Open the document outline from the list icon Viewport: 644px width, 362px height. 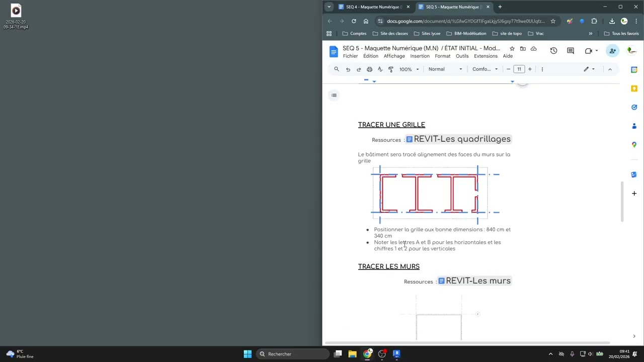pos(334,95)
